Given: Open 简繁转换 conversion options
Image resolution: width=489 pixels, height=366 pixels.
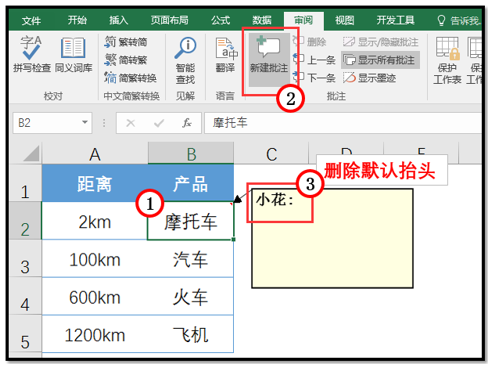Looking at the screenshot, I should click(x=130, y=78).
